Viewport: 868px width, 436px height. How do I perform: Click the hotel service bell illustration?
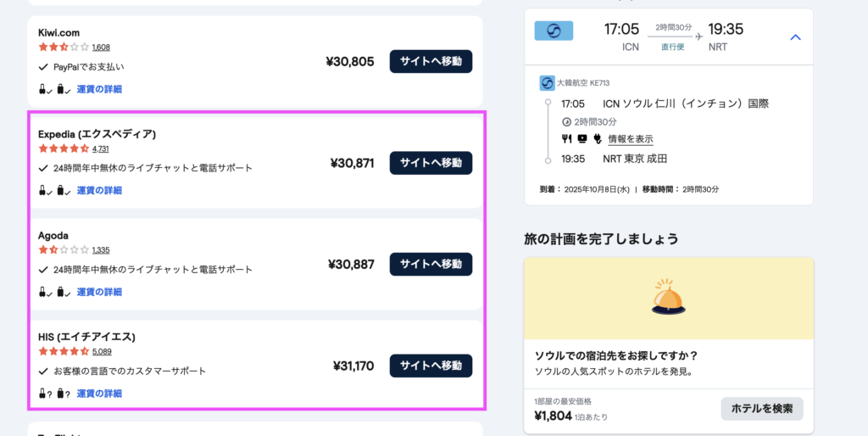(668, 298)
